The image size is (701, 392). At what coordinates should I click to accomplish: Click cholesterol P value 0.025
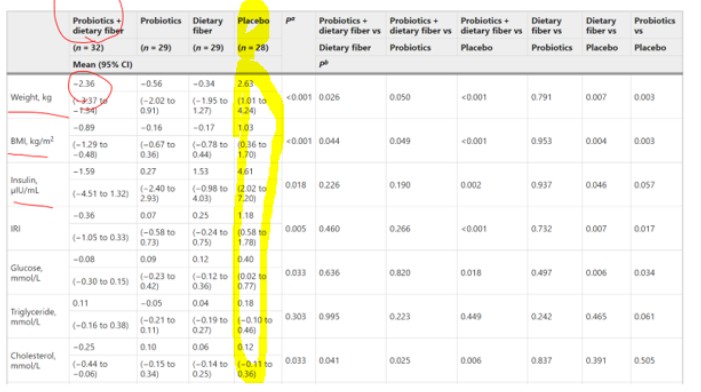pyautogui.click(x=400, y=360)
